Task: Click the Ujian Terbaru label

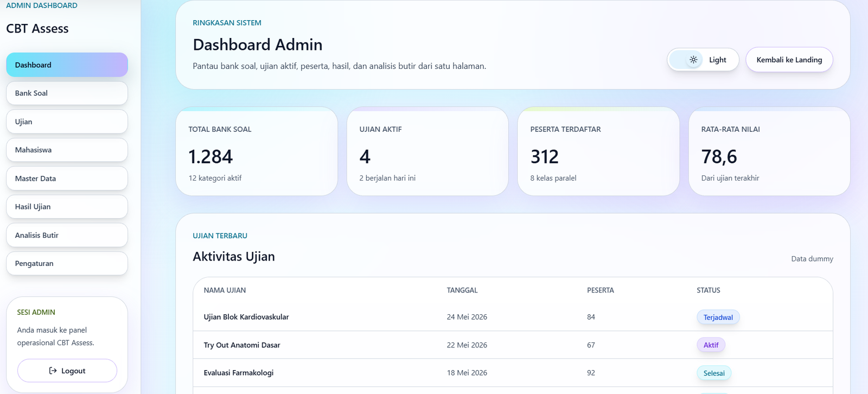Action: click(220, 236)
